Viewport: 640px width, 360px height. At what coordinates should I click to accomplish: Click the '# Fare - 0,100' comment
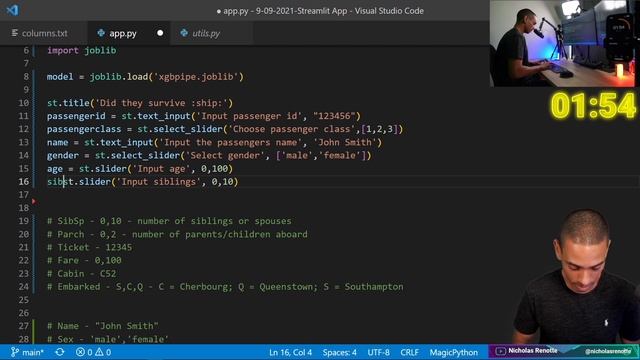[84, 260]
